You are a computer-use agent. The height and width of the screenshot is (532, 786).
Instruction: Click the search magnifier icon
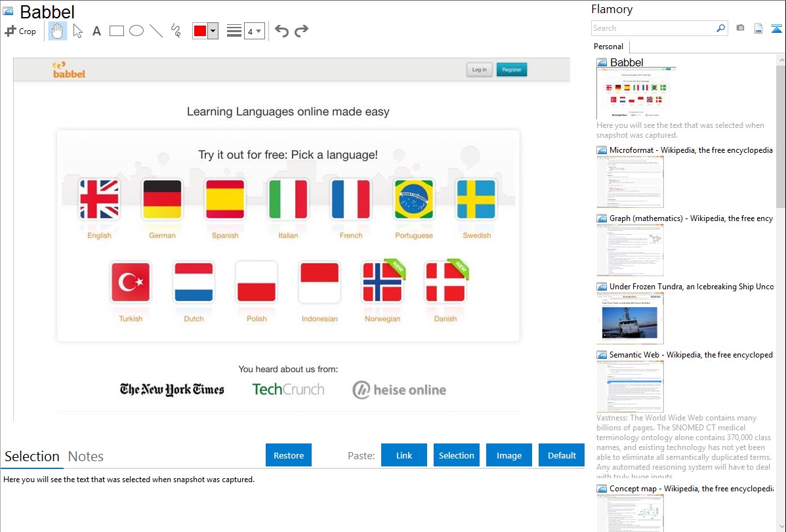(x=721, y=28)
